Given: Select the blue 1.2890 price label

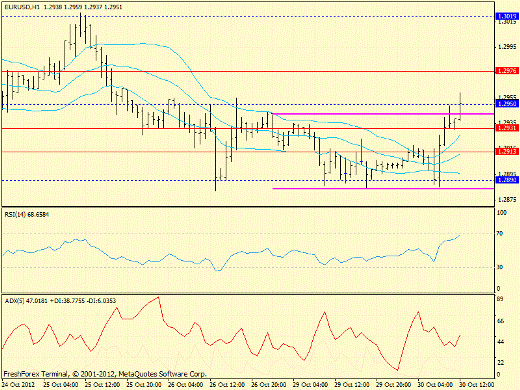Looking at the screenshot, I should point(508,180).
